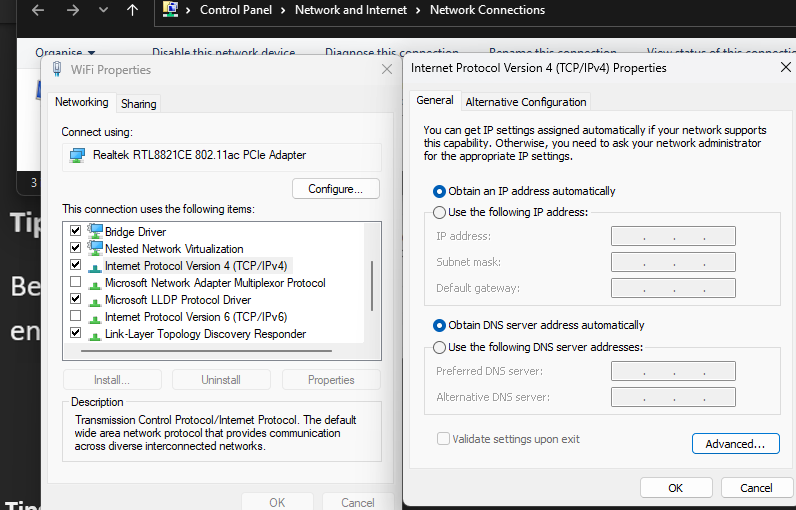
Task: Select the Bridge Driver item icon
Action: (x=96, y=231)
